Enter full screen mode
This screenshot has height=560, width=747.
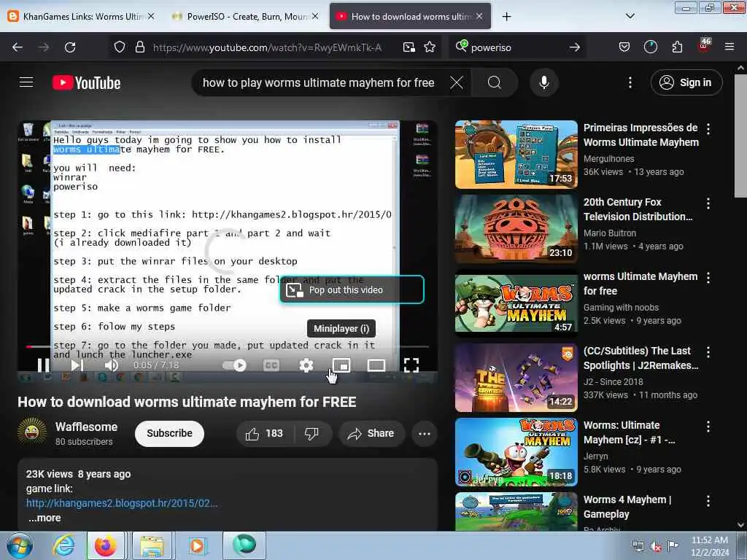tap(411, 365)
